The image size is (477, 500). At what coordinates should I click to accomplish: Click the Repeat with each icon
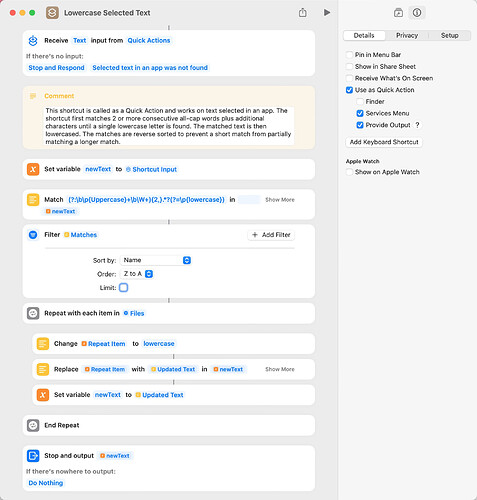pos(33,313)
